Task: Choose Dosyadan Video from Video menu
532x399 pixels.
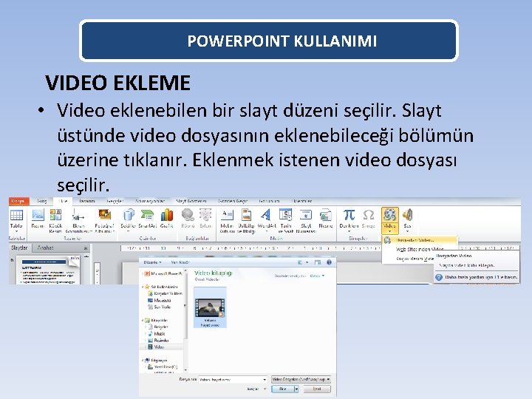Action: [420, 240]
